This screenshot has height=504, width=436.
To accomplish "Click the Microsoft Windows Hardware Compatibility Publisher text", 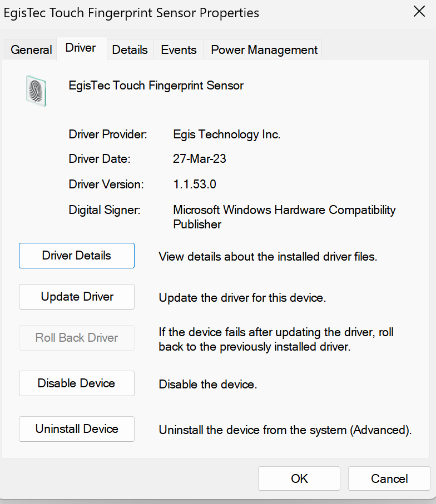I will [x=284, y=217].
